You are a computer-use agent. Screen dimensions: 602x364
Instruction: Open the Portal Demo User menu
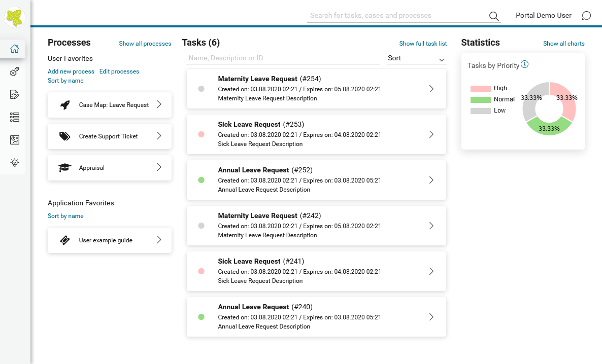point(543,15)
